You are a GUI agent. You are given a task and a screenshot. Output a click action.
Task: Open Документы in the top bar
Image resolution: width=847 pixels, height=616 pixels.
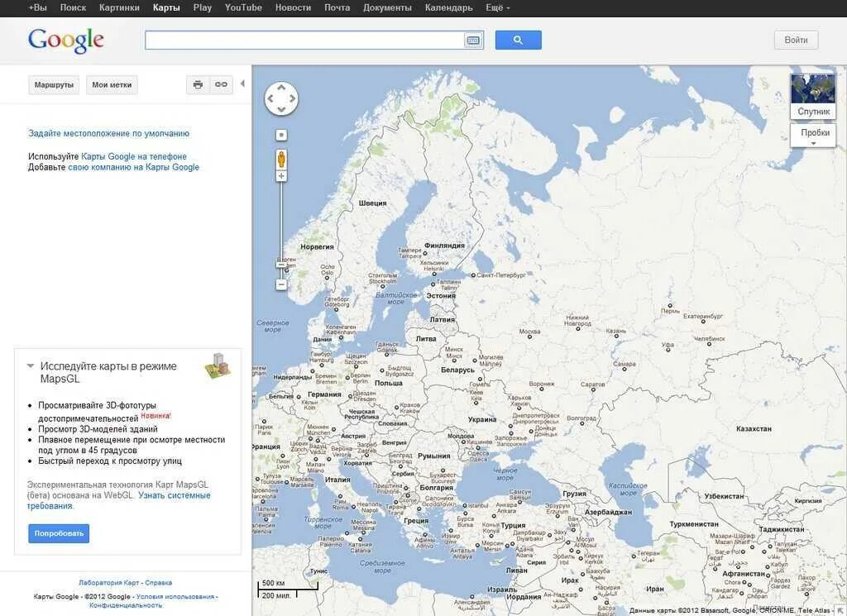pyautogui.click(x=387, y=7)
